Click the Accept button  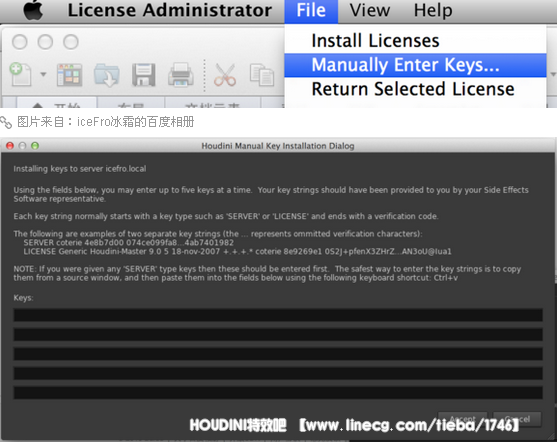click(463, 419)
